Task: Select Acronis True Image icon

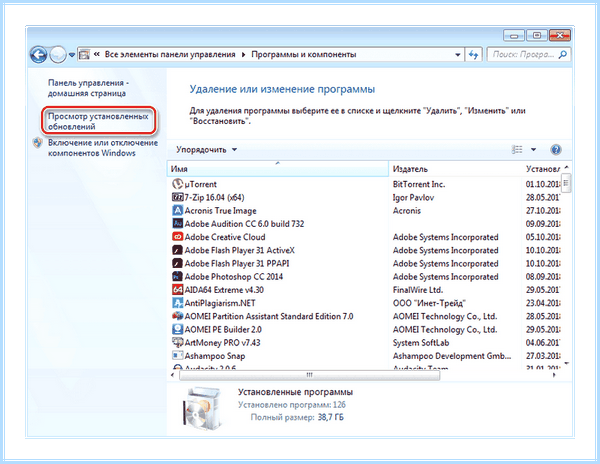Action: (177, 210)
